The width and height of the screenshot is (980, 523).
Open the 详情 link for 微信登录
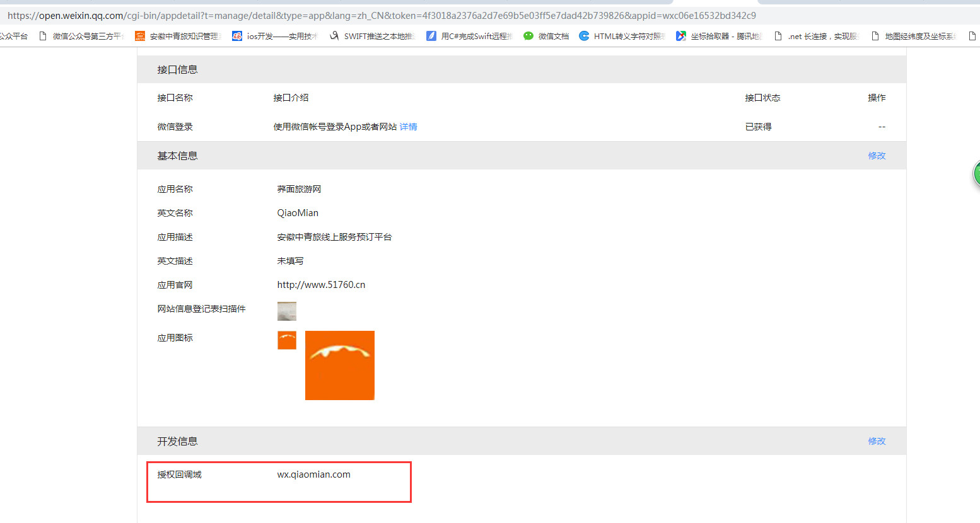(408, 127)
